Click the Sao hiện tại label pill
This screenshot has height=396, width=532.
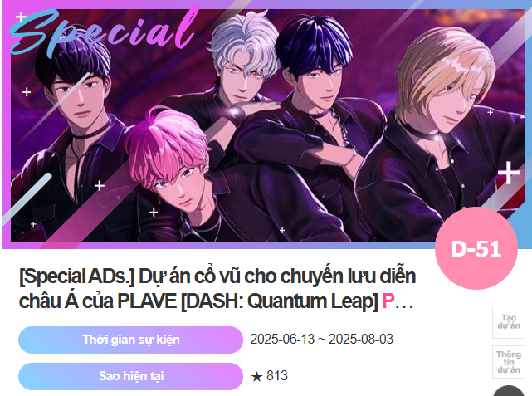coord(130,376)
